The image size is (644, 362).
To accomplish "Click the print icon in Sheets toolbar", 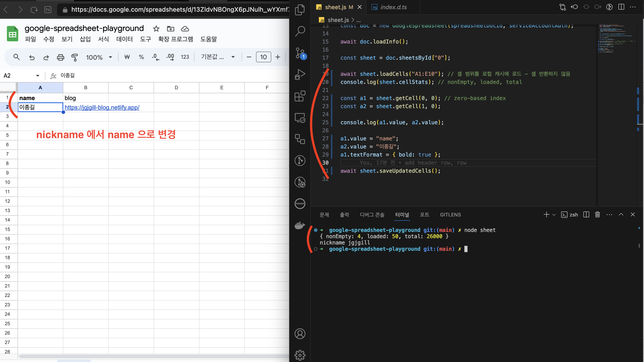I will [60, 57].
